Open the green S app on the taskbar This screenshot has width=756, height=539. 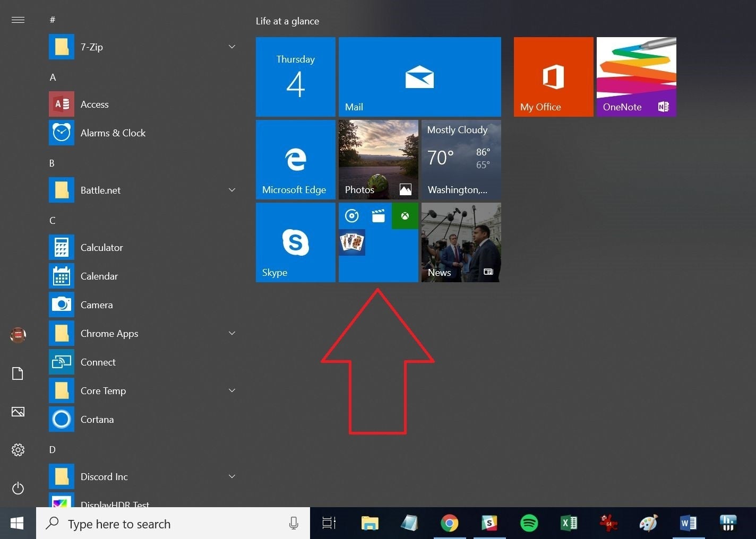click(x=489, y=524)
